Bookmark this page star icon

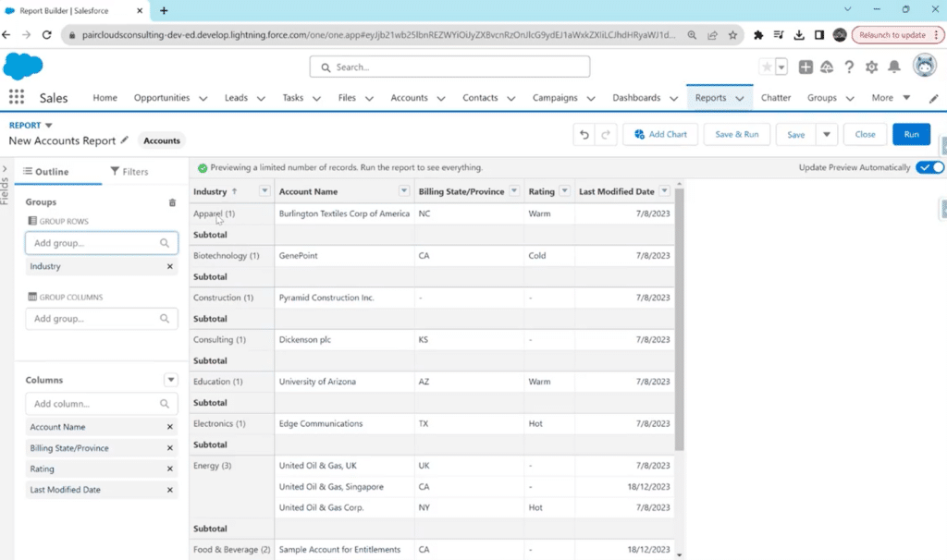[732, 35]
